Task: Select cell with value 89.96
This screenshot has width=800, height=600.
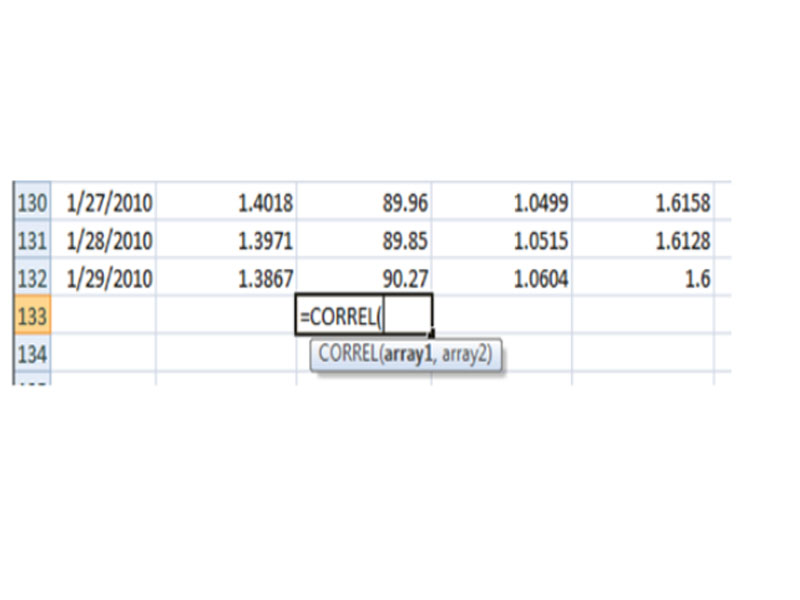Action: [364, 201]
